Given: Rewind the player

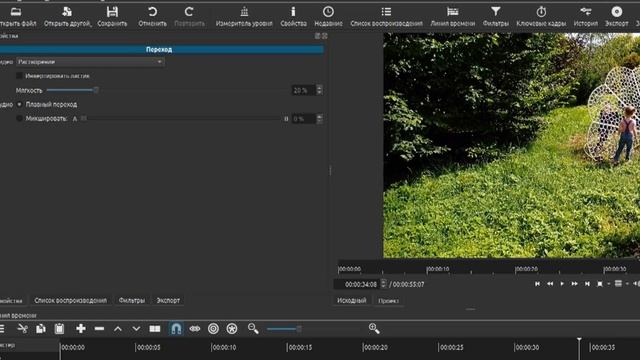Looking at the screenshot, I should click(550, 284).
